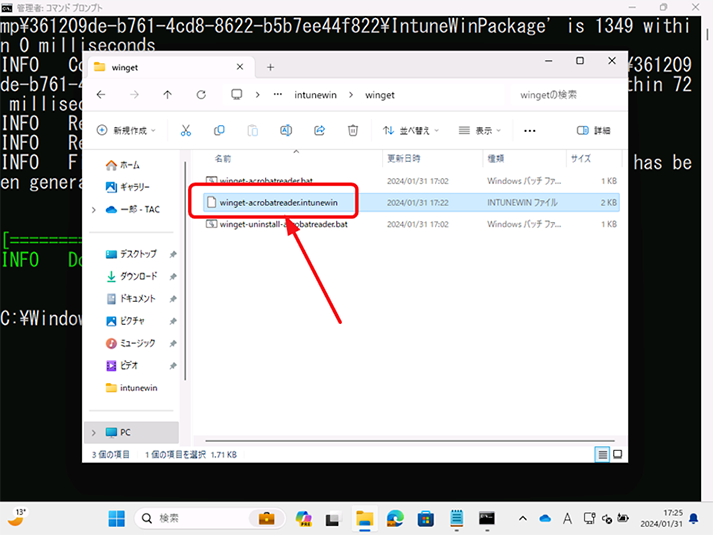Show hidden system tray icons
The image size is (713, 535).
pyautogui.click(x=523, y=518)
